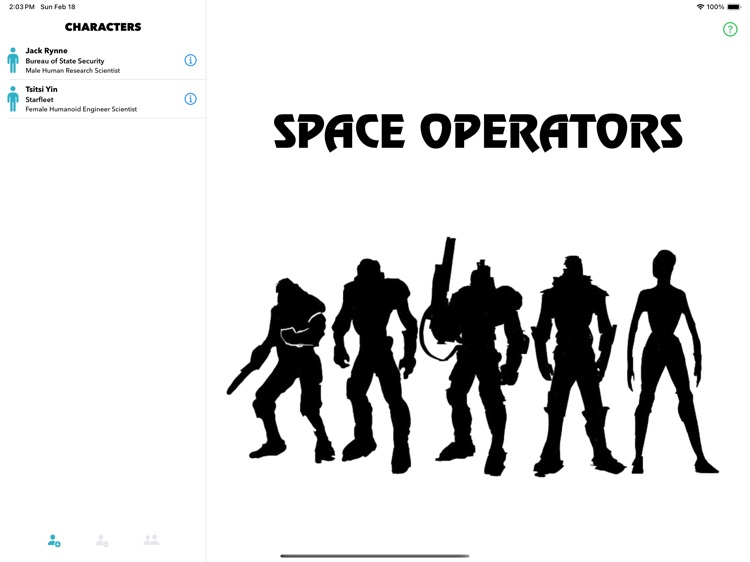Tap the 2:03 PM clock
The width and height of the screenshot is (750, 562).
(x=22, y=7)
